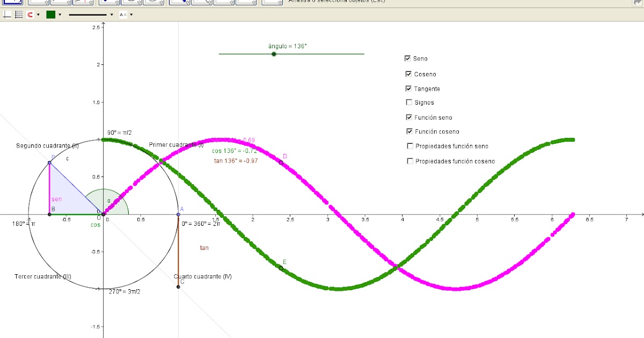
Task: Open the line style dropdown
Action: coord(112,14)
